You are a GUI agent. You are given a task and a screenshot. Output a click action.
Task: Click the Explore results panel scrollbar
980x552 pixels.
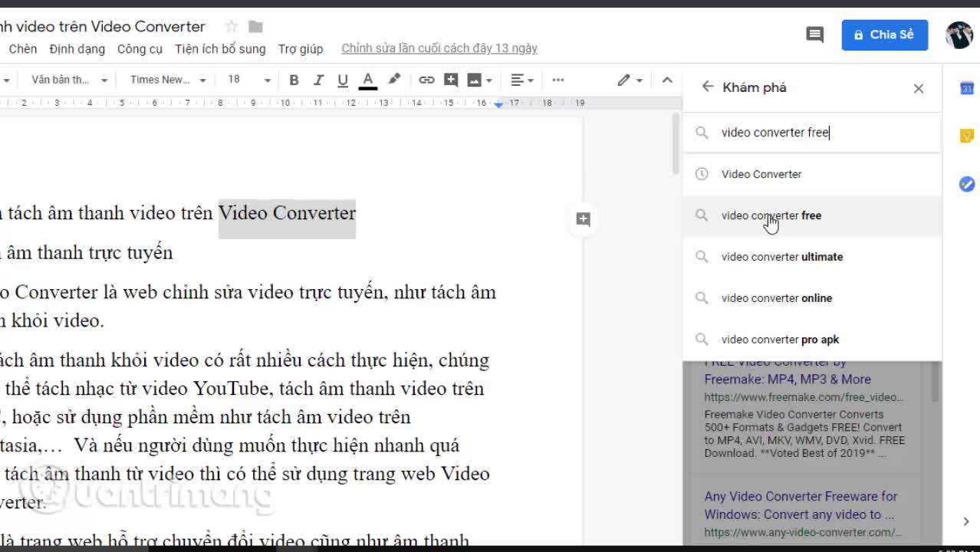point(935,381)
